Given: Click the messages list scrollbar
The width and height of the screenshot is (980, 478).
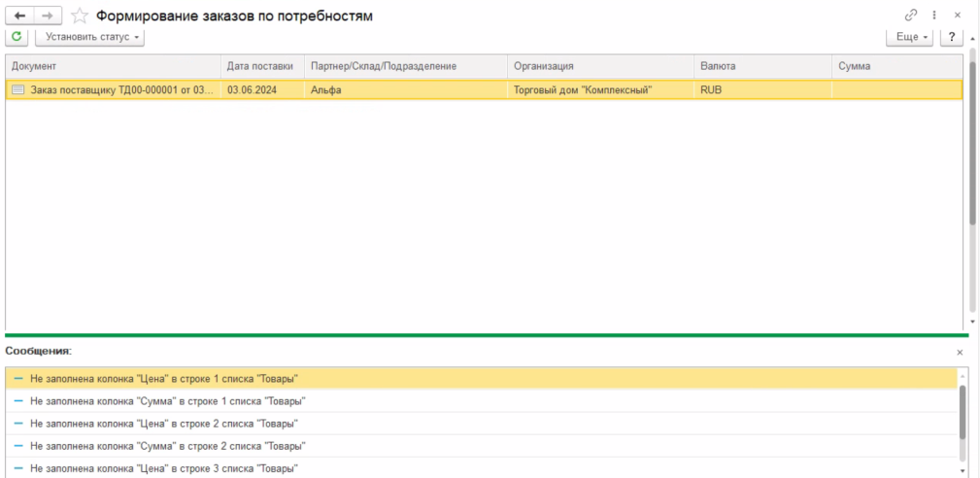Looking at the screenshot, I should (x=962, y=413).
